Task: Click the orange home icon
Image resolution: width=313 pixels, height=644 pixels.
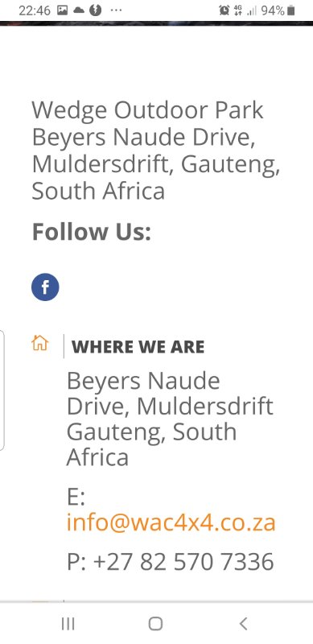Action: pyautogui.click(x=40, y=343)
